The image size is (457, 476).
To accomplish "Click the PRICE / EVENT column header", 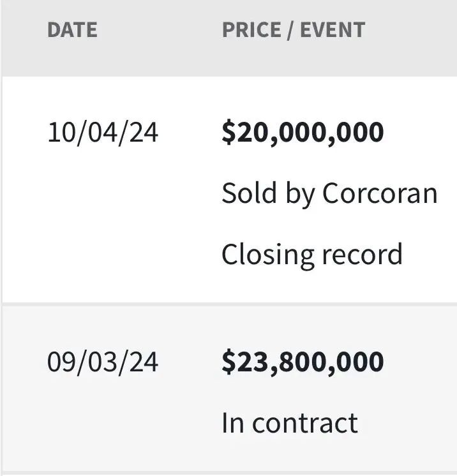I will (x=293, y=30).
